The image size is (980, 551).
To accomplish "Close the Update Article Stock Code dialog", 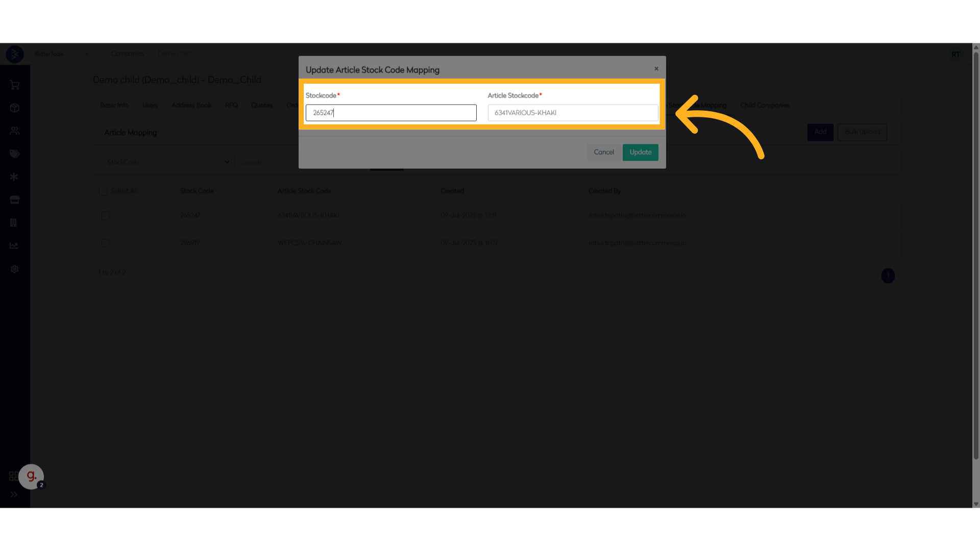I will [x=656, y=69].
